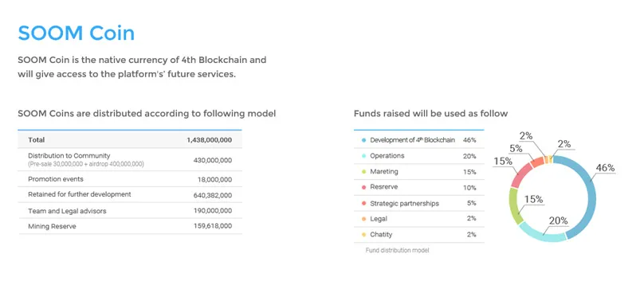The image size is (644, 289).
Task: Click the cyan Operations legend dot
Action: point(363,156)
